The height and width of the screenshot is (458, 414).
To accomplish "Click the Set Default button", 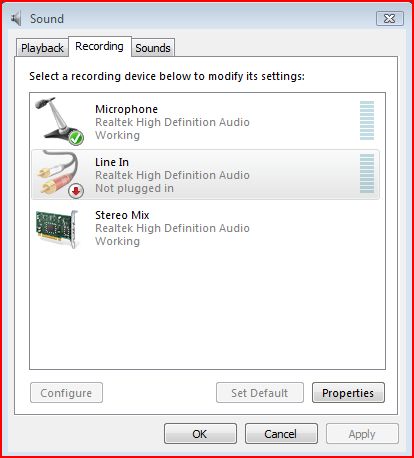I will [x=260, y=393].
